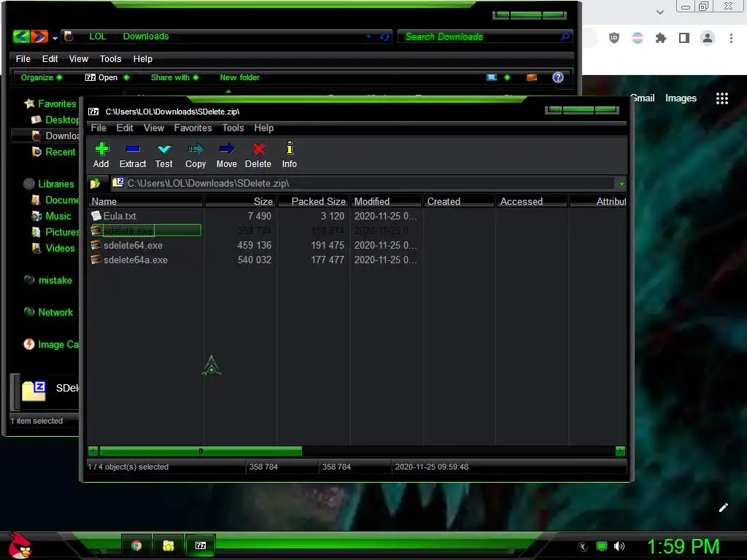Screen dimensions: 747x560
Task: Toggle the preview pane icon in Explorer
Action: pyautogui.click(x=532, y=77)
